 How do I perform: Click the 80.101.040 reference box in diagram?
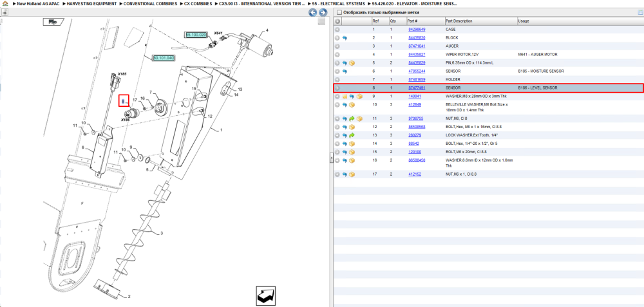(x=164, y=59)
